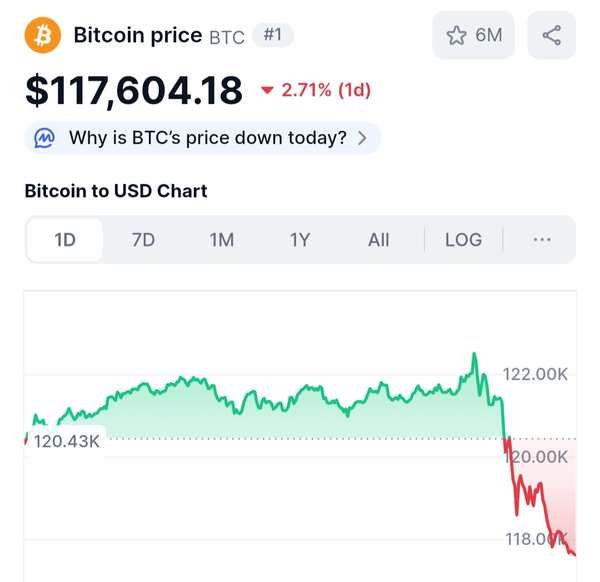Switch to the 7D chart range
Viewport: 600px width, 582px height.
pos(143,240)
